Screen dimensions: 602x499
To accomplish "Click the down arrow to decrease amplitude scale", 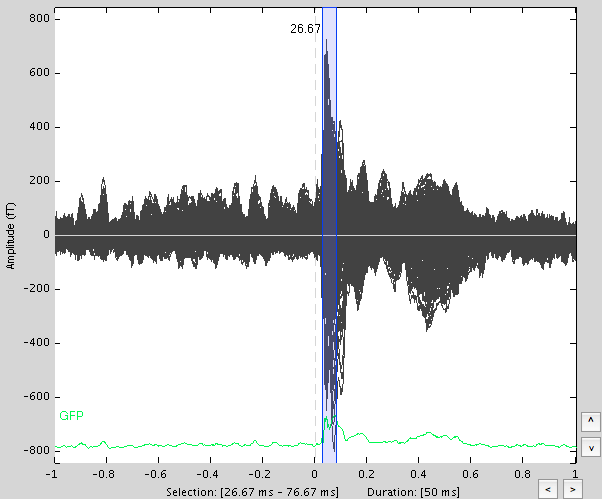I will (589, 447).
